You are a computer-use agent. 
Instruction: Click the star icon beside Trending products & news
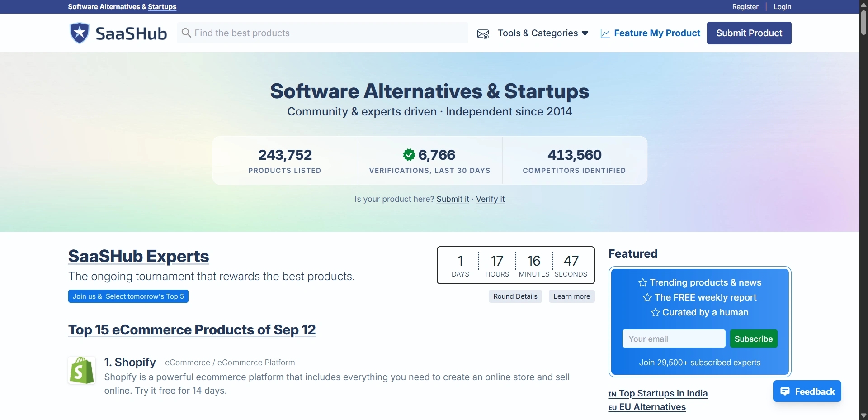click(643, 283)
